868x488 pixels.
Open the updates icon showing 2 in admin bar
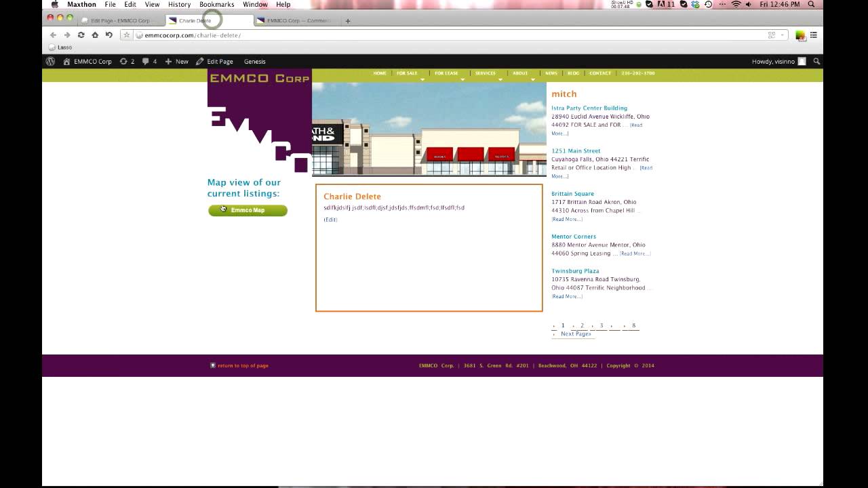point(127,61)
